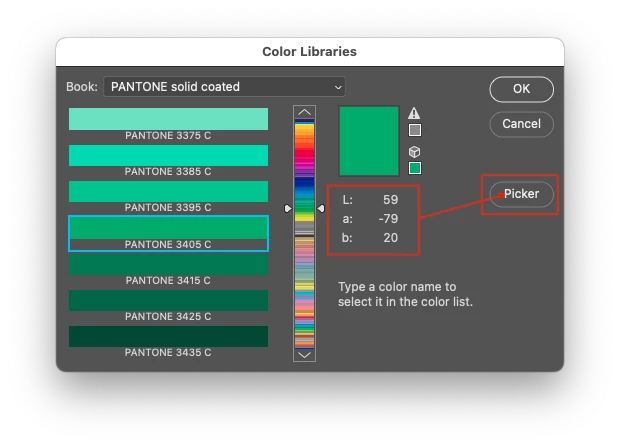
Task: Click the 'Type a color name' hint text
Action: (405, 294)
